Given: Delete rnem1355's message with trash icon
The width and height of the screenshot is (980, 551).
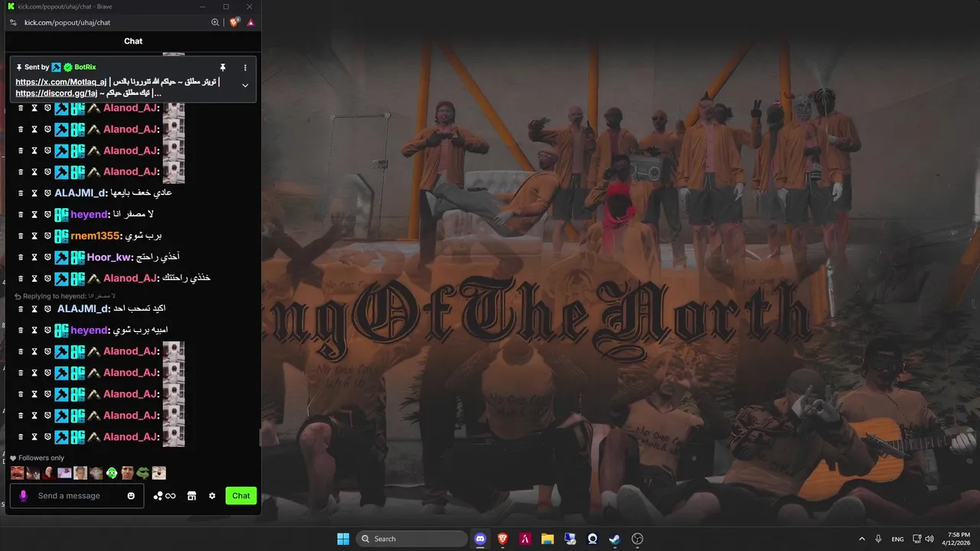Looking at the screenshot, I should 21,236.
